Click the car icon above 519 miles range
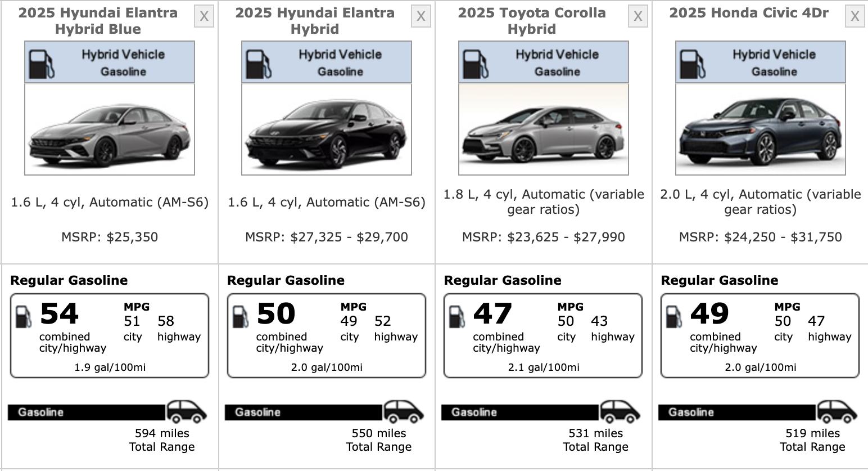The image size is (868, 471). tap(837, 412)
